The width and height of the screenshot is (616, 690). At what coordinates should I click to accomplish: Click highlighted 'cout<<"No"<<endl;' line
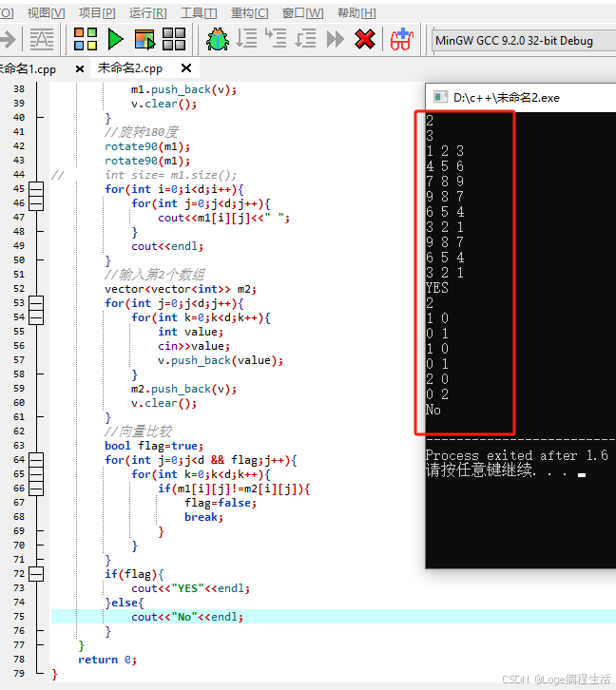pos(187,617)
